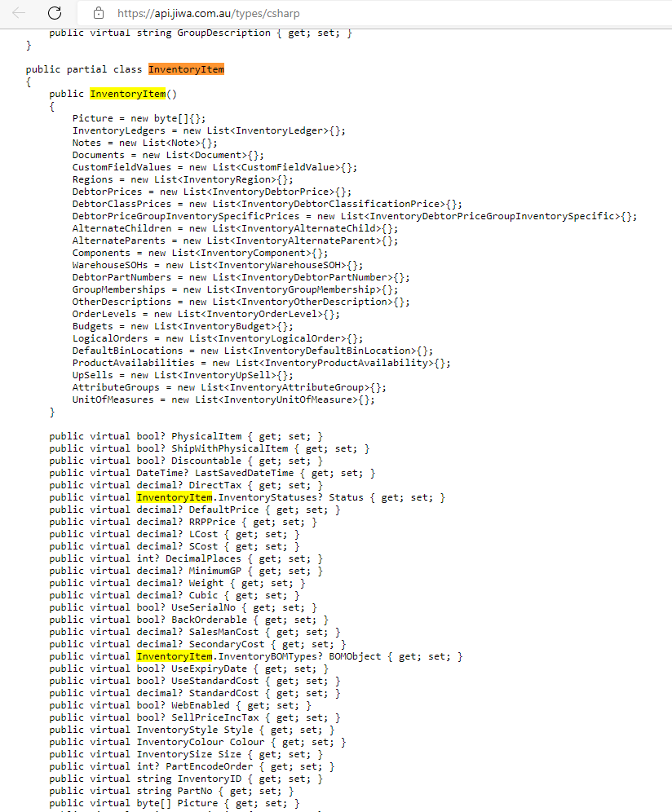Click the orange highlighted InventoryItem class name
This screenshot has height=812, width=672.
187,69
